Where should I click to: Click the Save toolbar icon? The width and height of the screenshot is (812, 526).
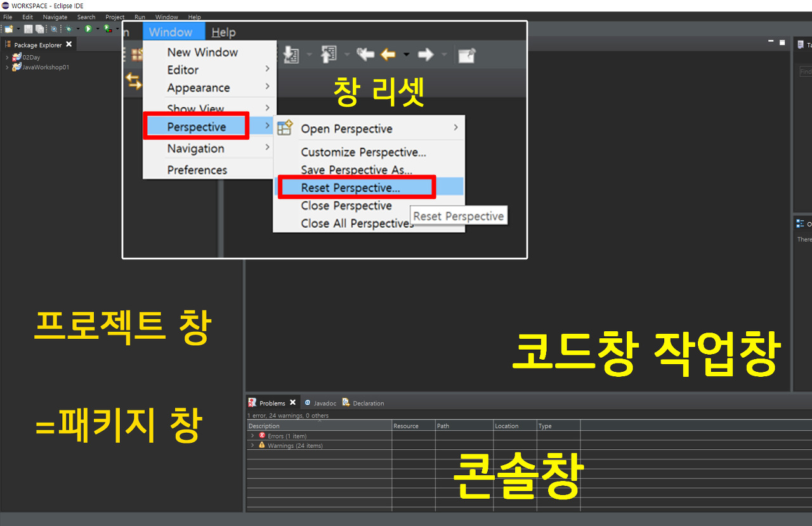click(x=29, y=29)
